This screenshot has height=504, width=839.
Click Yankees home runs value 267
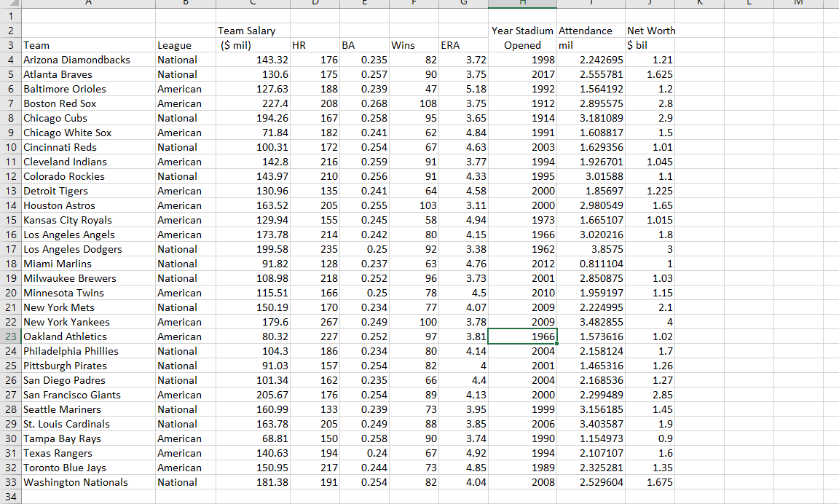[x=315, y=322]
